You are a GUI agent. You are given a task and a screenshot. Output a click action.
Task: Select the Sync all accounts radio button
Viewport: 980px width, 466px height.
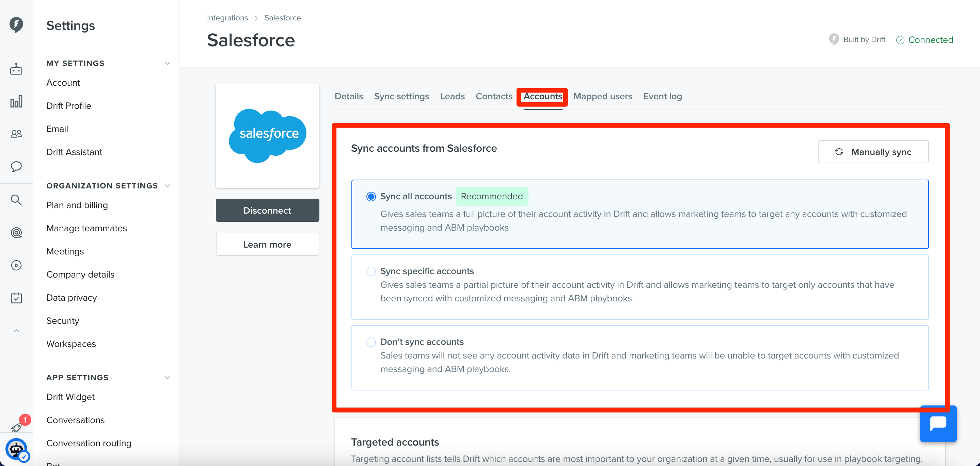point(371,197)
